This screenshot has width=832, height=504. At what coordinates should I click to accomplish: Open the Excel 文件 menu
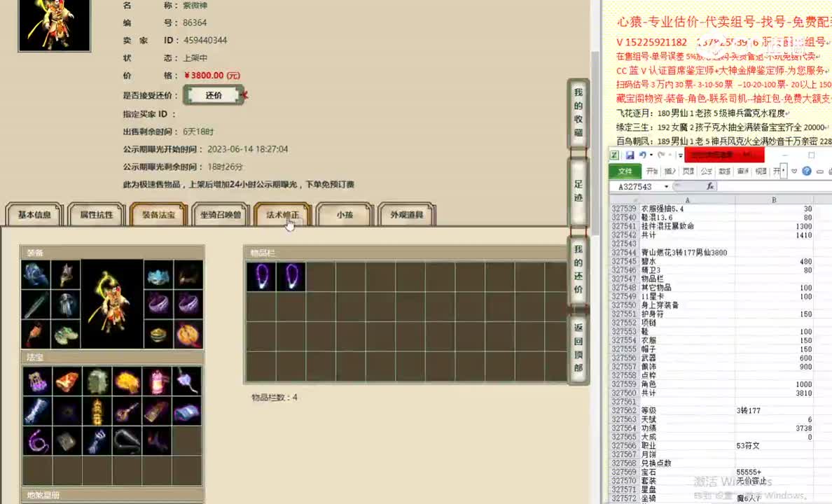coord(625,171)
